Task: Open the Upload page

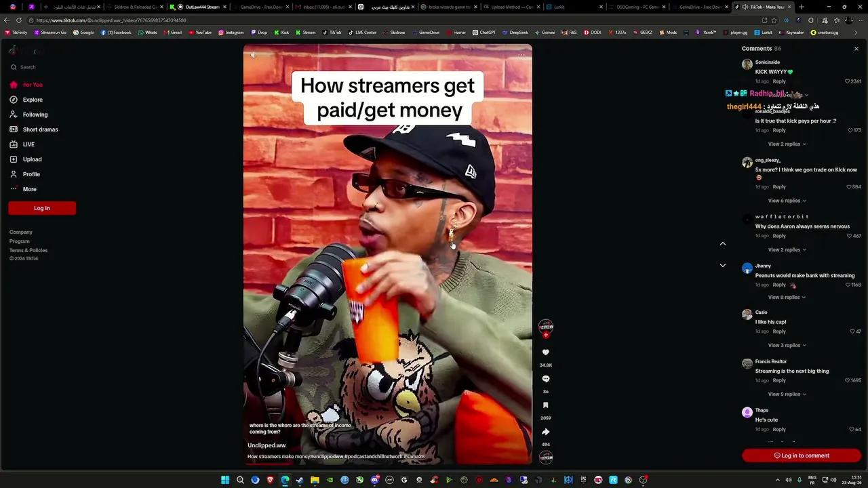Action: coord(26,159)
